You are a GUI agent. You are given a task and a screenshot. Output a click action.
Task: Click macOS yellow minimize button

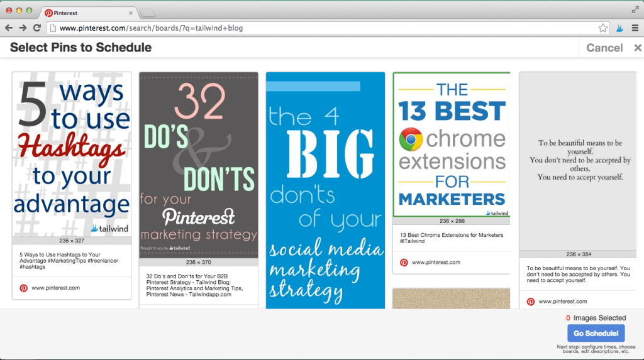point(19,11)
